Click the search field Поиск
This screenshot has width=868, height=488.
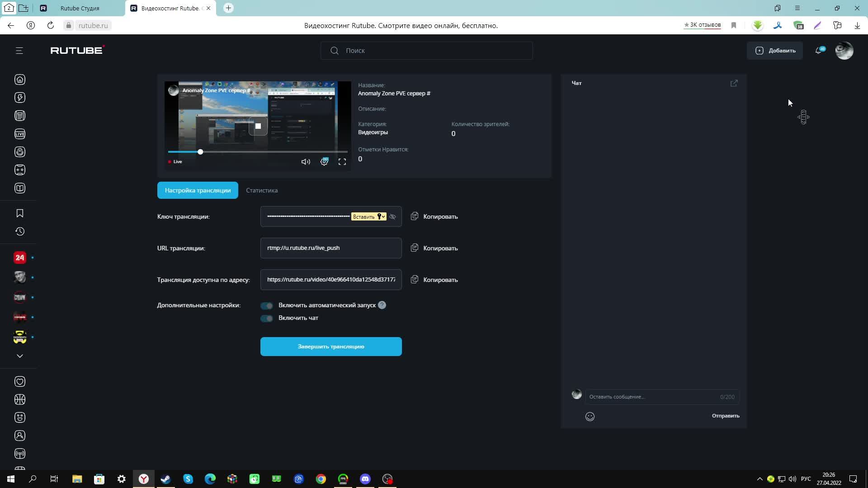click(x=426, y=51)
